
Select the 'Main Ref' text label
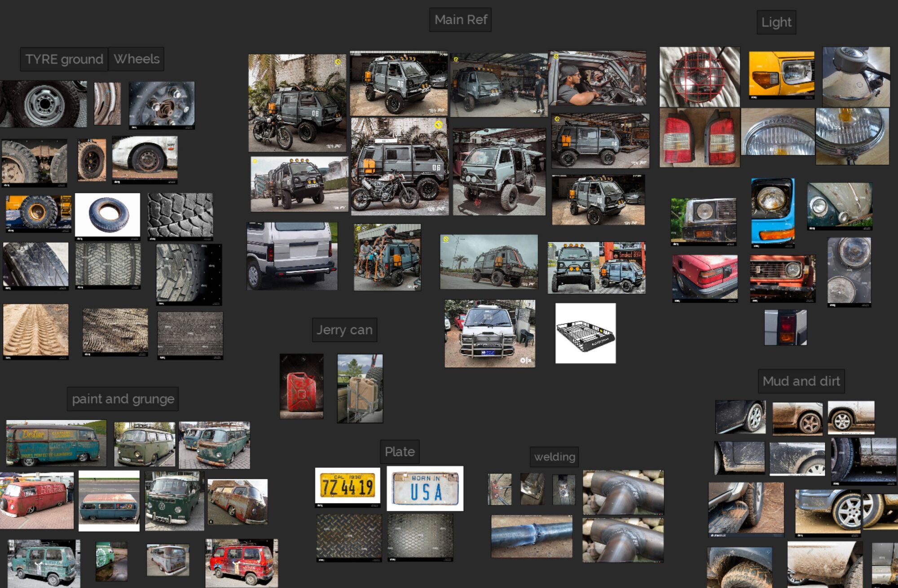[460, 20]
